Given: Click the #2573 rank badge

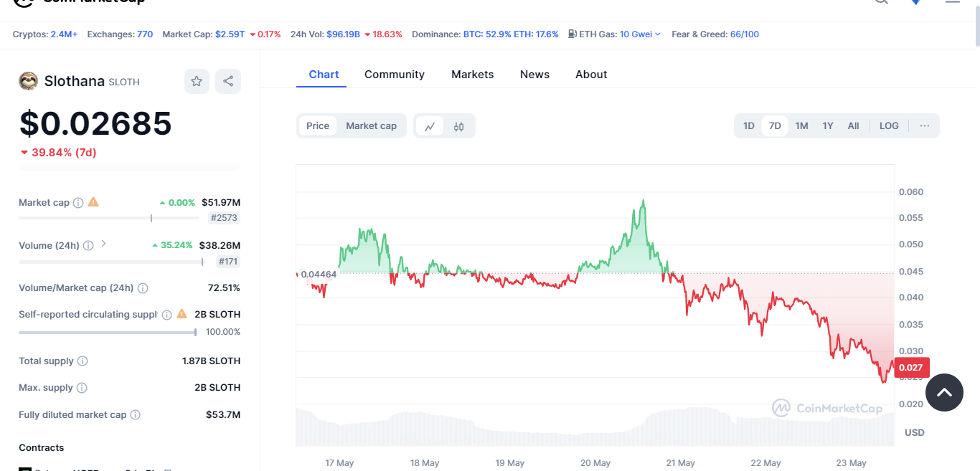Looking at the screenshot, I should click(x=224, y=218).
